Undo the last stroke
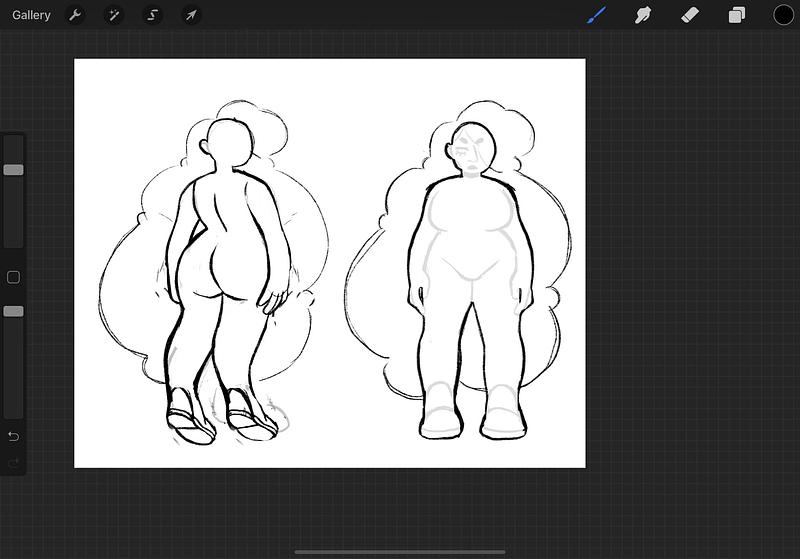Image resolution: width=800 pixels, height=559 pixels. (x=13, y=437)
